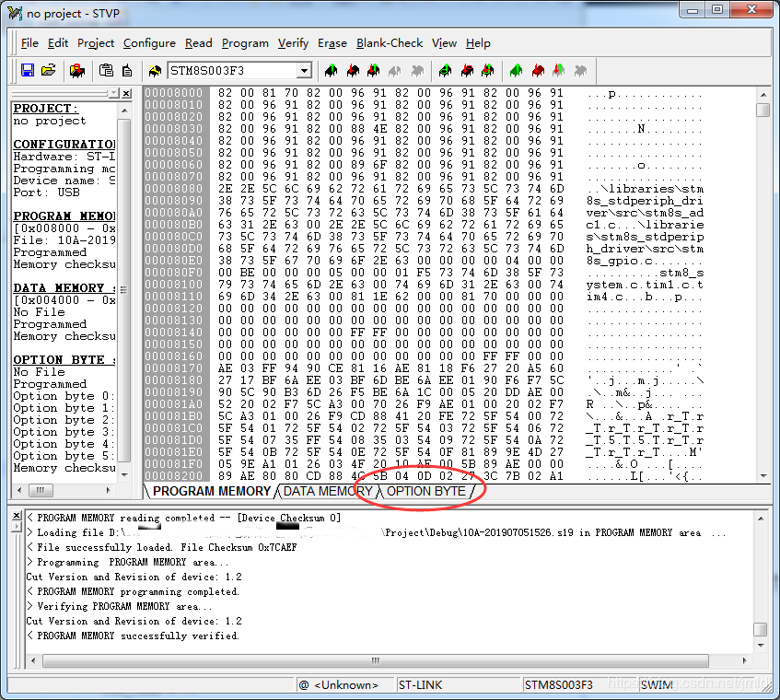
Task: Click log panel scroll-right arrow
Action: click(x=744, y=660)
